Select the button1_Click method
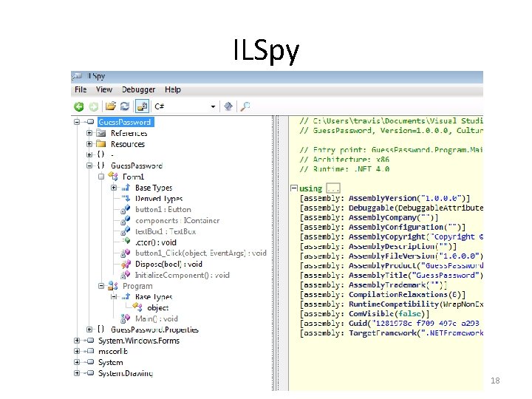532x399 pixels. coord(201,253)
